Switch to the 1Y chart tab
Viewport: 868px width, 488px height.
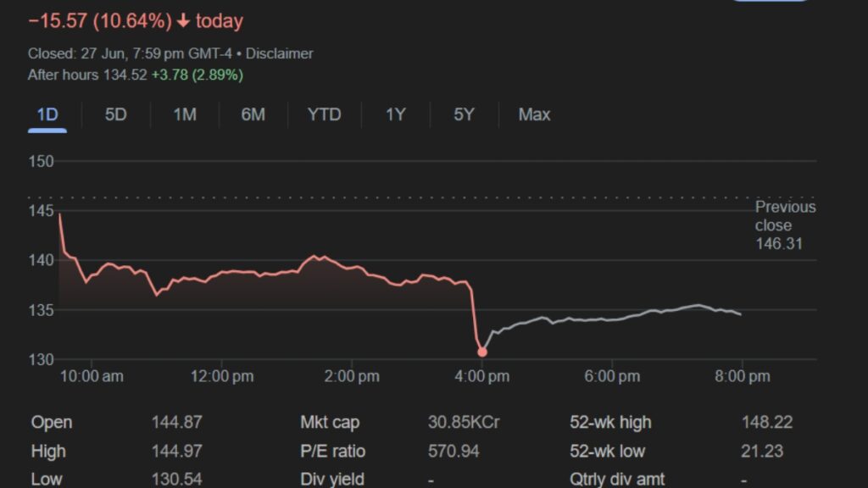point(396,114)
